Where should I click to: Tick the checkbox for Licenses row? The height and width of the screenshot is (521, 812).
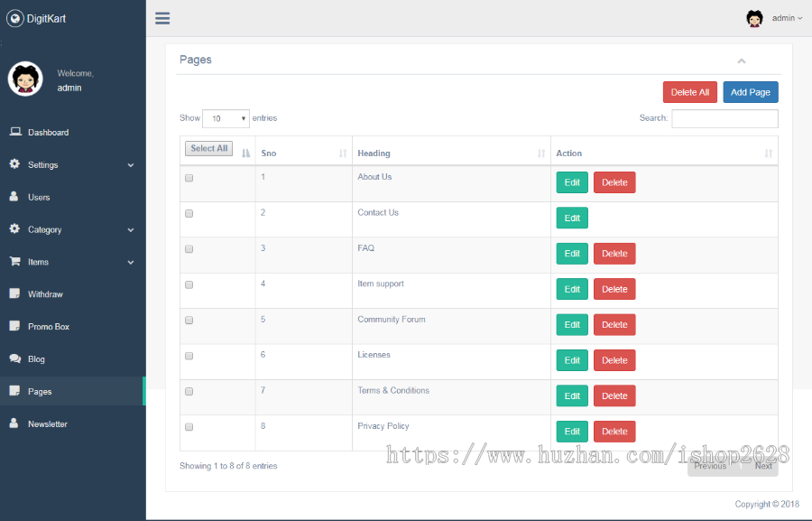tap(189, 356)
